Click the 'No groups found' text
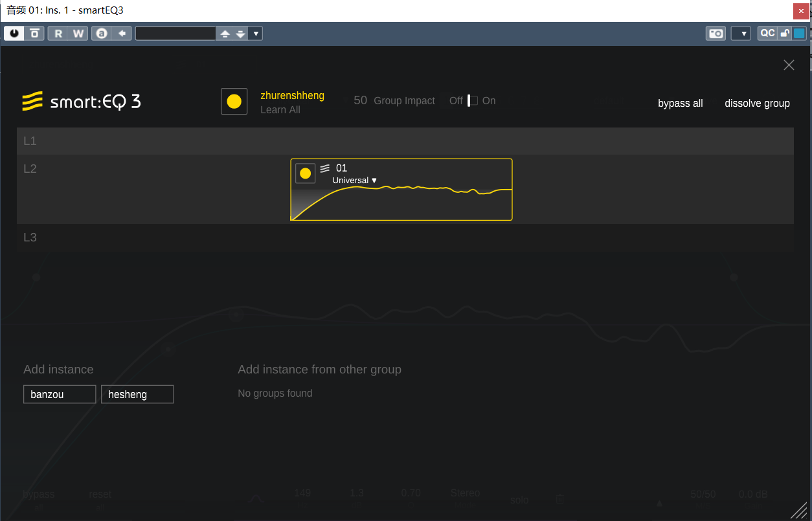812x521 pixels. click(275, 394)
